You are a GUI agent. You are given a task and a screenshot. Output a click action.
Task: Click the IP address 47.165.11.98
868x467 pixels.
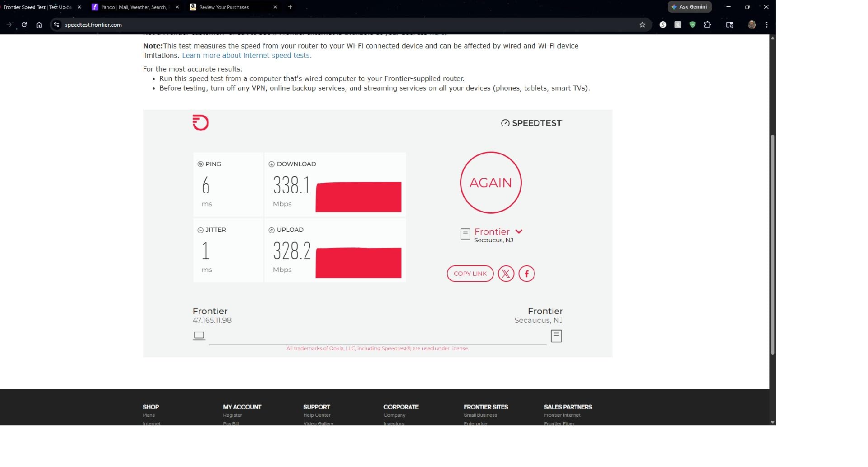pos(212,320)
